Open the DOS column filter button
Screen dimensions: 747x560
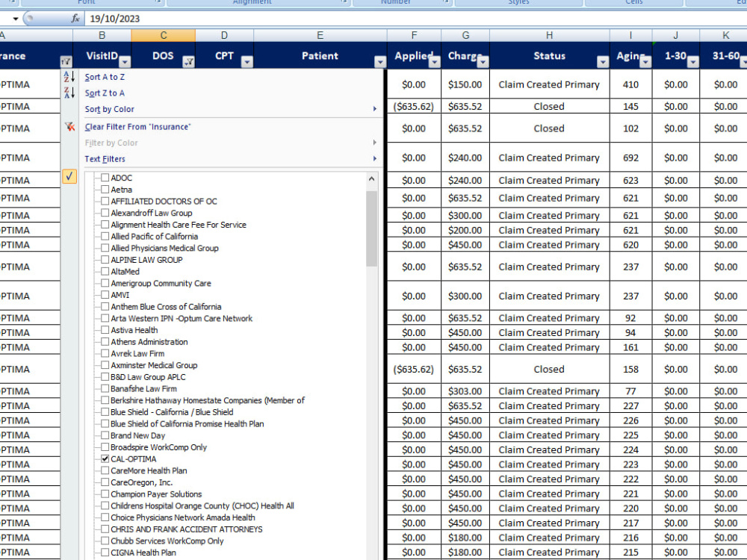point(189,61)
